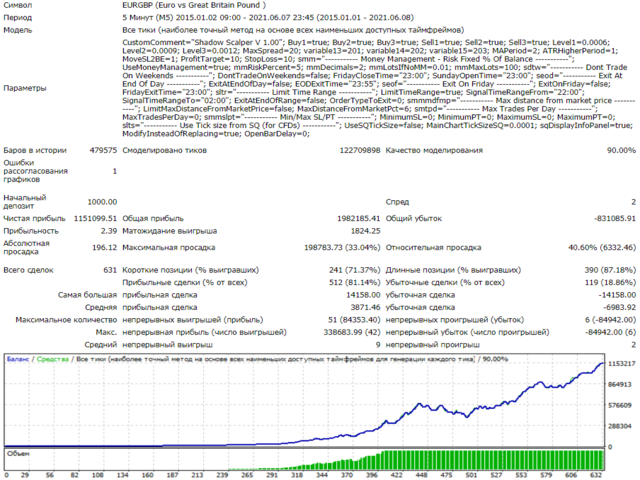The width and height of the screenshot is (640, 480).
Task: Click the "Ошибки рассогласования графиков" label
Action: (x=36, y=171)
